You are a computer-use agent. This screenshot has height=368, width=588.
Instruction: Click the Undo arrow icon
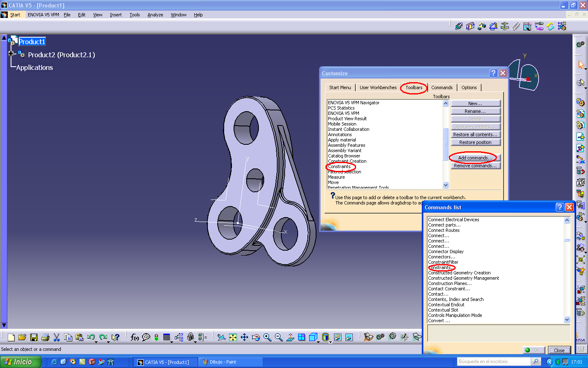(91, 337)
